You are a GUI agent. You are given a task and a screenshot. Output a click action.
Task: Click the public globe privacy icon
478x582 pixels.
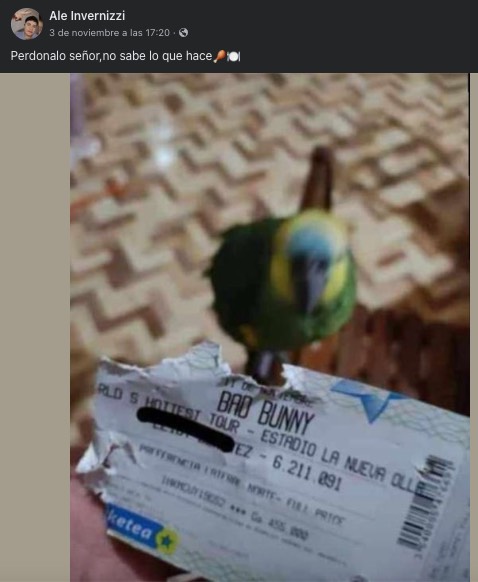183,33
